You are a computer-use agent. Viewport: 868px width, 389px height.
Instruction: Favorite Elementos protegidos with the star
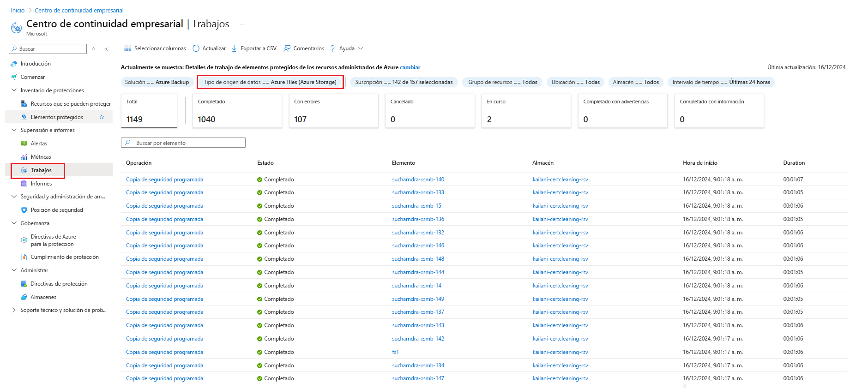pyautogui.click(x=102, y=117)
